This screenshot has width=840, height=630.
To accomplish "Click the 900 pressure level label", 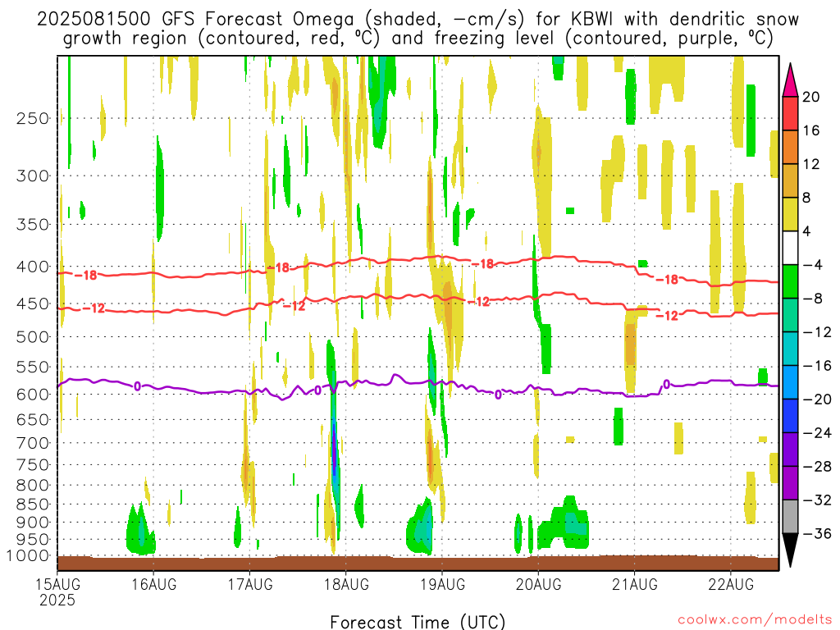I will click(33, 523).
